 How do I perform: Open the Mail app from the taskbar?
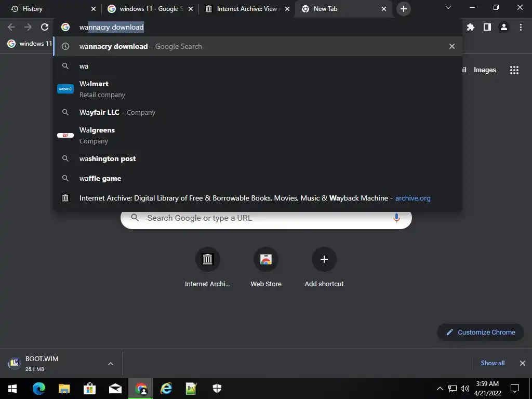pos(115,389)
